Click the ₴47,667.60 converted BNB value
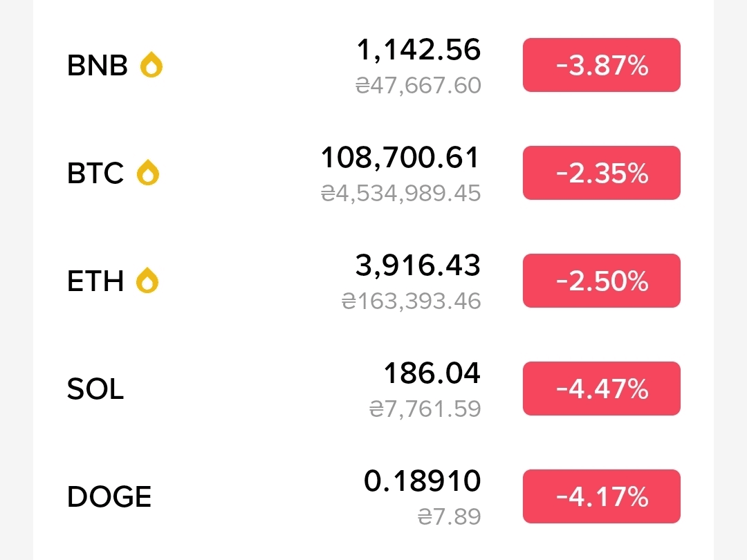Image resolution: width=747 pixels, height=560 pixels. pyautogui.click(x=418, y=85)
